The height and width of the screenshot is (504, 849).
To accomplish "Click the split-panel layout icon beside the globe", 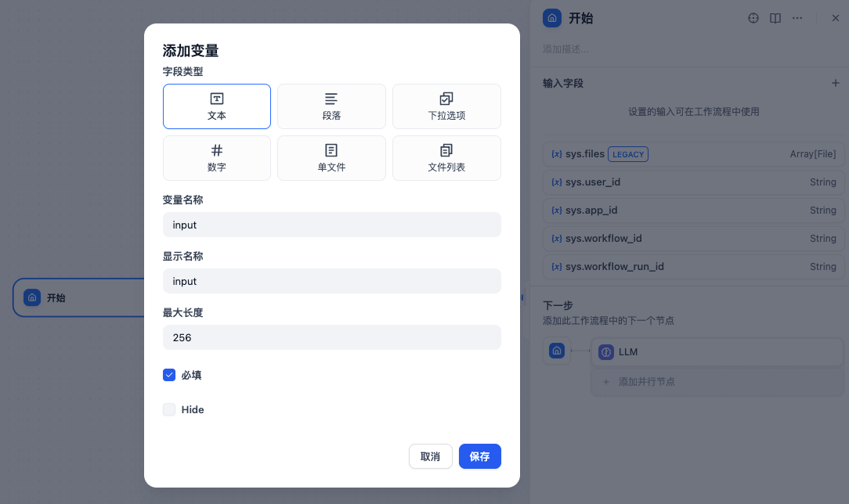I will (775, 17).
